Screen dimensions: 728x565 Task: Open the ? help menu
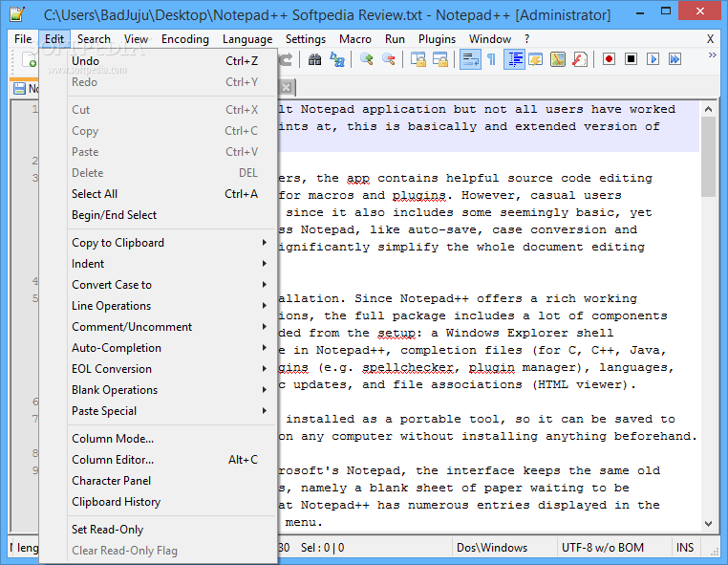click(x=526, y=39)
